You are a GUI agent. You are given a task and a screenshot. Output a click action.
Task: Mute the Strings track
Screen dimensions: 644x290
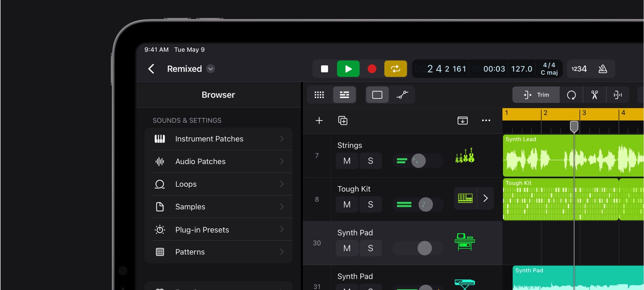347,161
